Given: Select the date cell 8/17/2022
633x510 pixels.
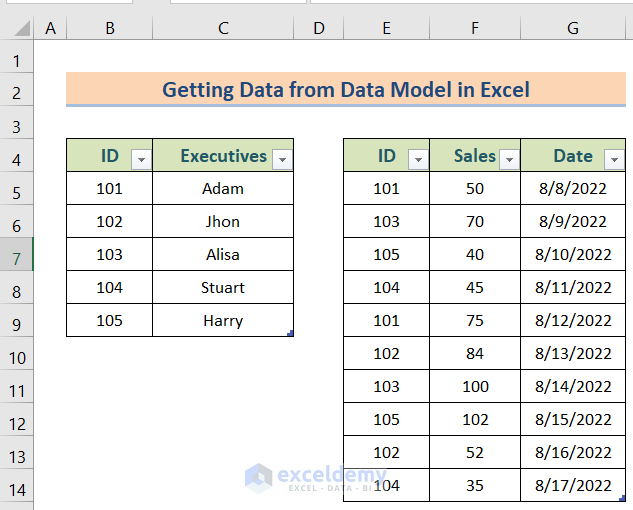Looking at the screenshot, I should (x=573, y=485).
